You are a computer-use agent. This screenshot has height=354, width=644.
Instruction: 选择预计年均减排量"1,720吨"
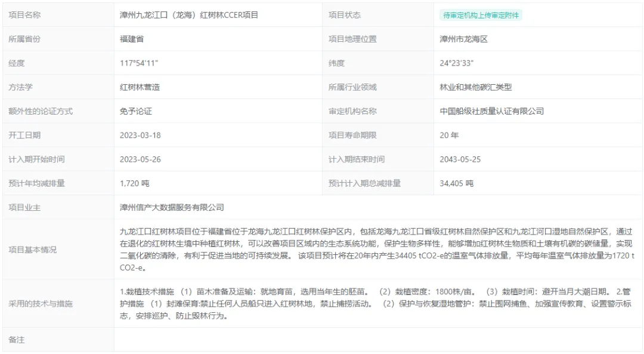(129, 183)
